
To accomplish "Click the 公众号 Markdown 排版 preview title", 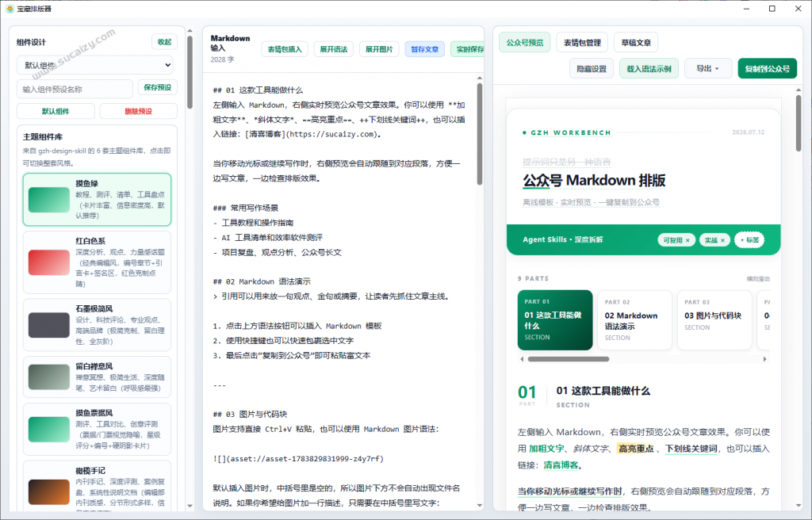I will [x=594, y=180].
